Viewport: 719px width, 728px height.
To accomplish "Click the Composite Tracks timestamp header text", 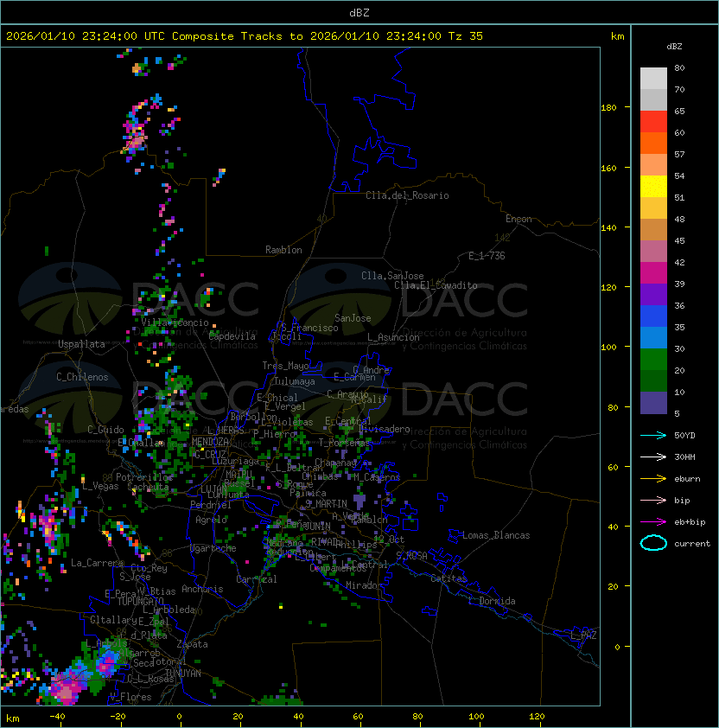I will coord(245,36).
